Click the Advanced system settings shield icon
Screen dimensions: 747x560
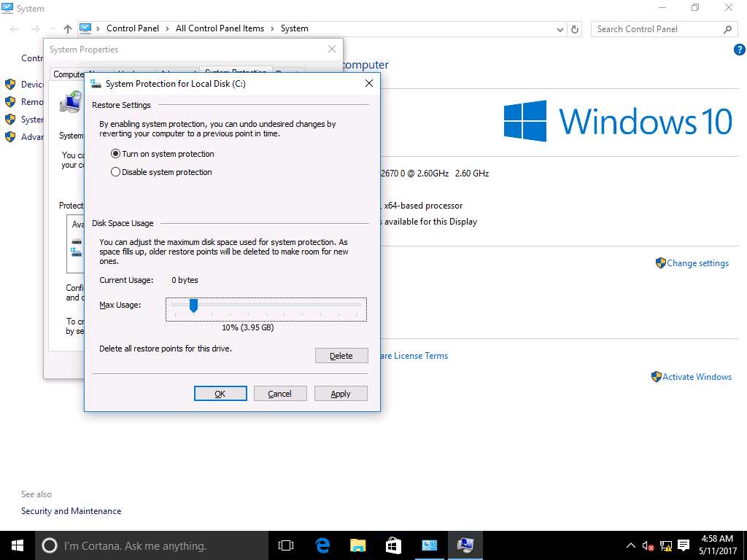pos(10,136)
